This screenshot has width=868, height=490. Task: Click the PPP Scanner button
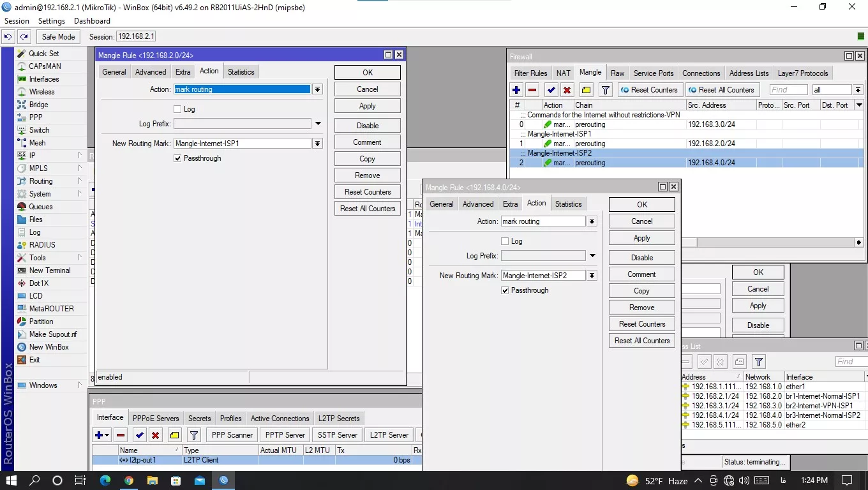click(232, 435)
